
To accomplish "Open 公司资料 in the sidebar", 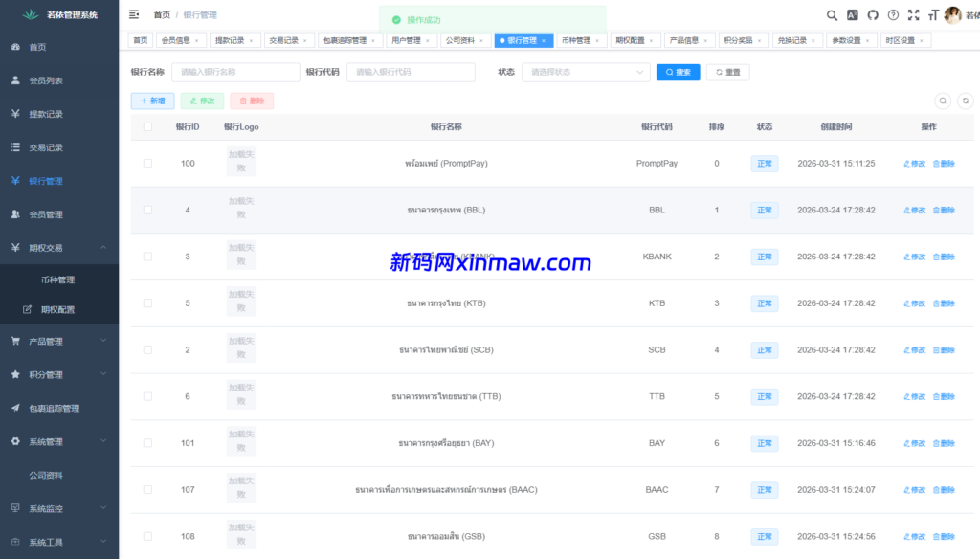I will pyautogui.click(x=46, y=475).
